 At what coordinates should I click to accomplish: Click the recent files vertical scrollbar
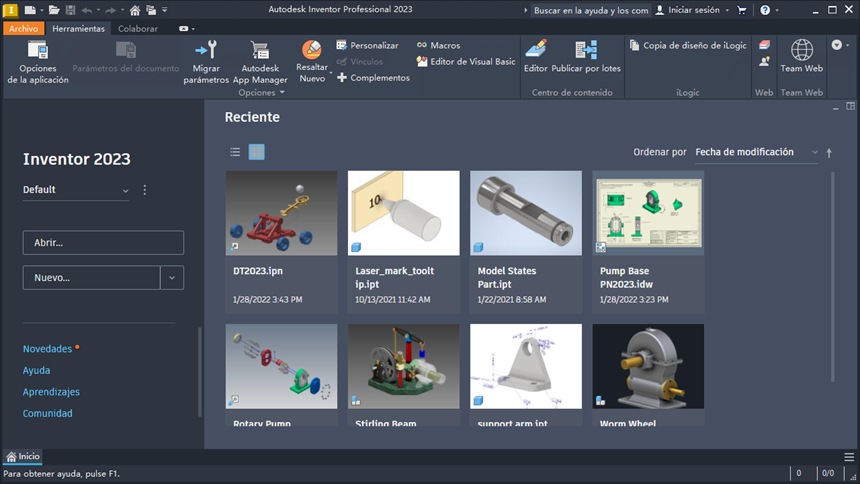[833, 277]
